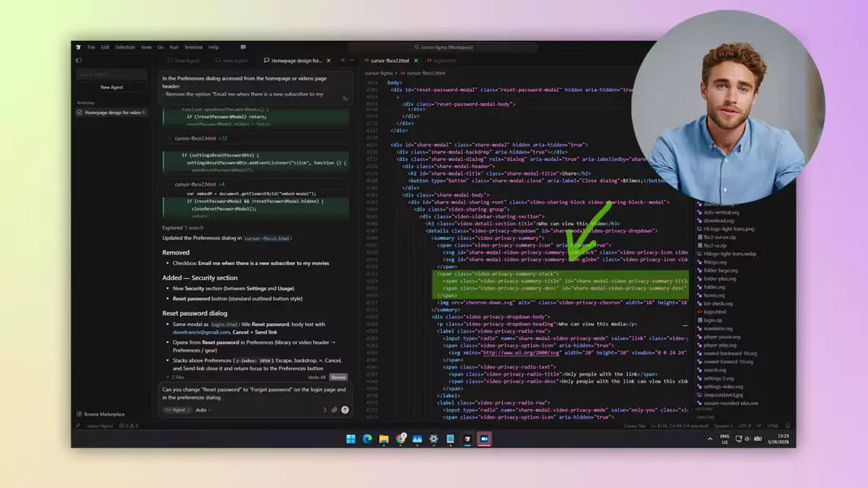
Task: Open the Terminal menu
Action: coord(193,47)
